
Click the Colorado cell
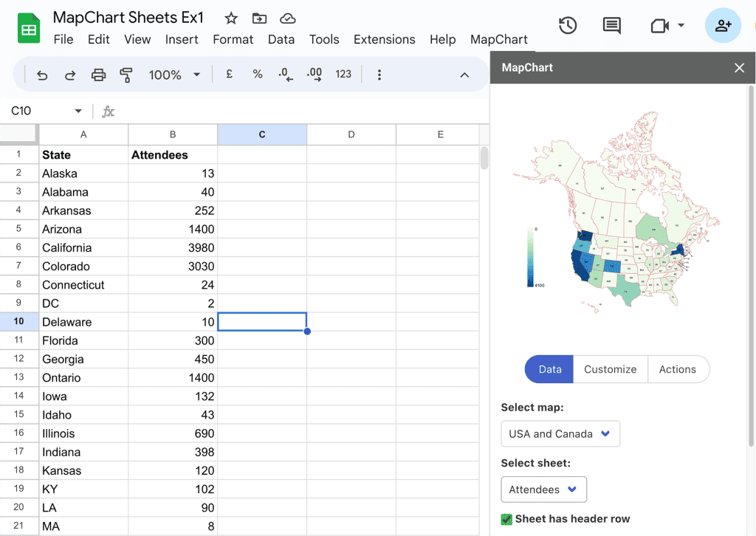(x=83, y=266)
